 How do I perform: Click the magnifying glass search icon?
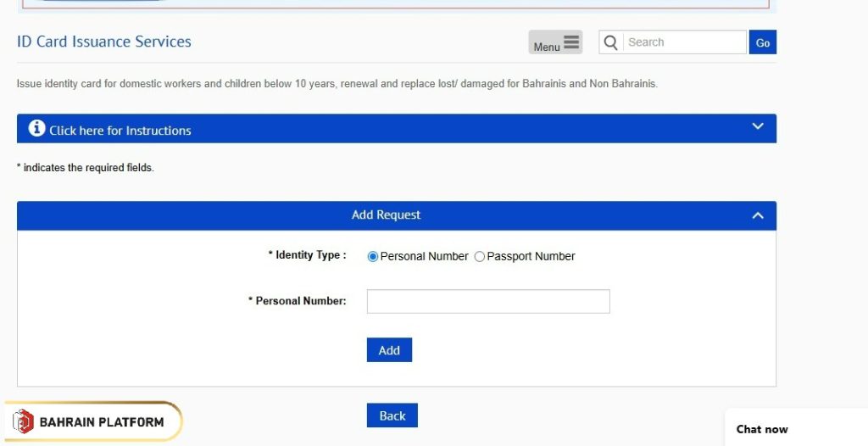(x=610, y=42)
